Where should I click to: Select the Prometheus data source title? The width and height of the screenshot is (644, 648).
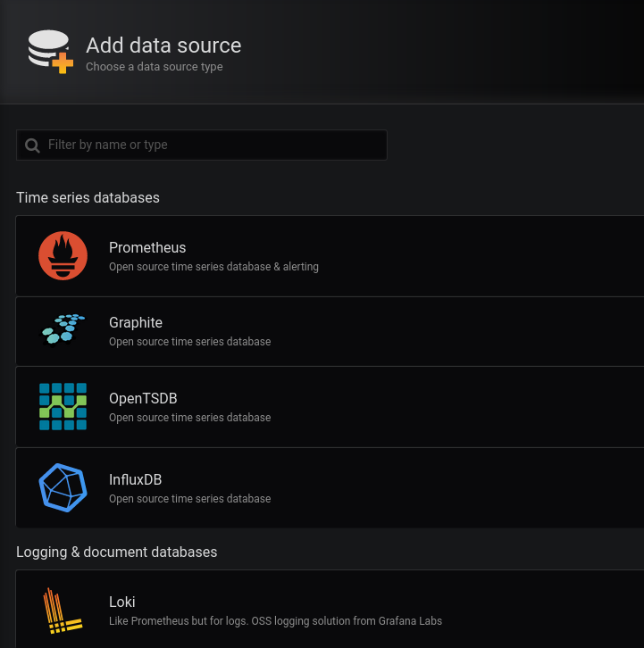coord(147,247)
